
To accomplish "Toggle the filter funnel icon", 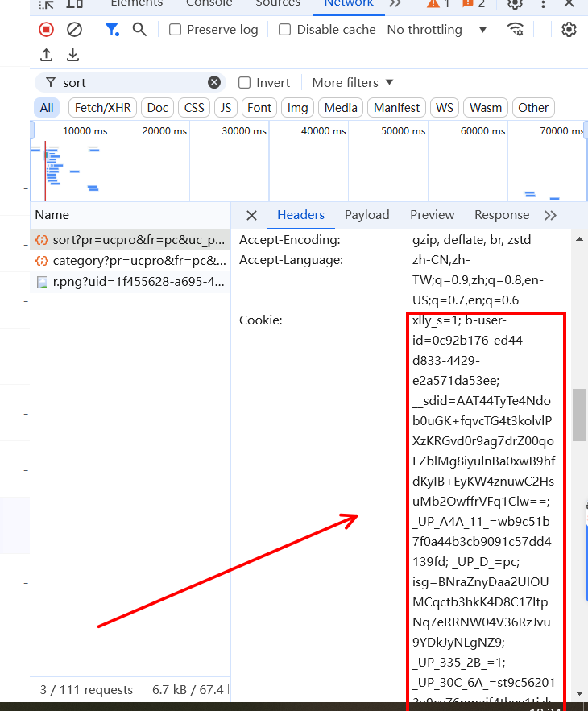I will click(112, 30).
